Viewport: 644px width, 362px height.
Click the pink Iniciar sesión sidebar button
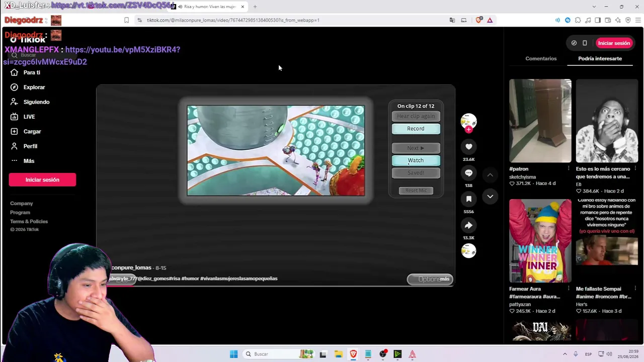click(42, 180)
